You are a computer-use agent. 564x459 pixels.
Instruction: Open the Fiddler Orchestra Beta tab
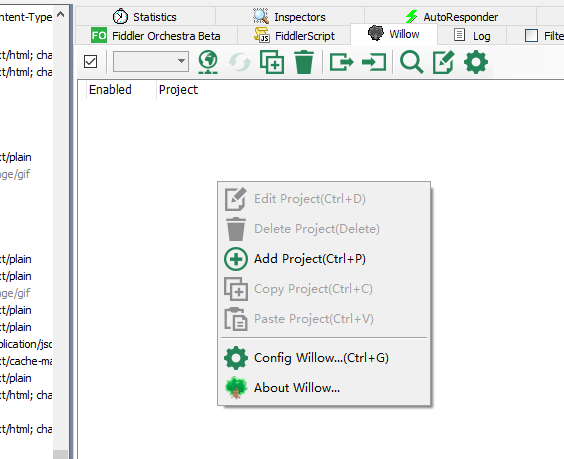point(156,36)
